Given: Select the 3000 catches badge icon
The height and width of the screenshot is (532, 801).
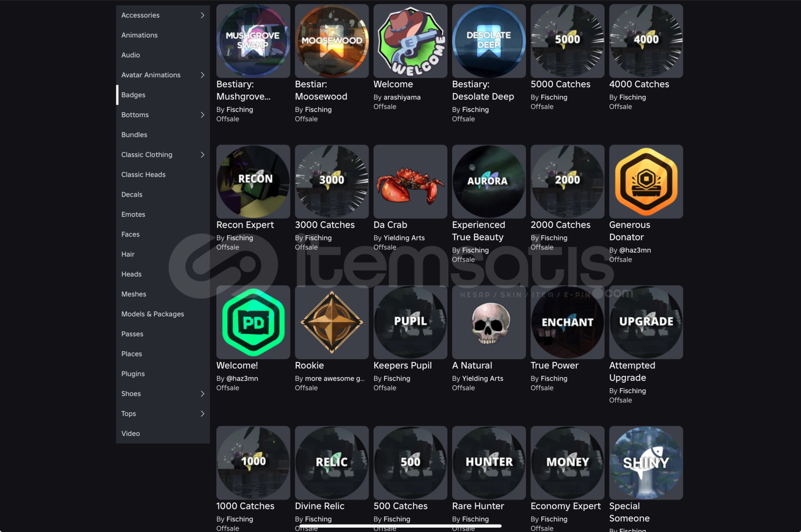Looking at the screenshot, I should coord(332,182).
